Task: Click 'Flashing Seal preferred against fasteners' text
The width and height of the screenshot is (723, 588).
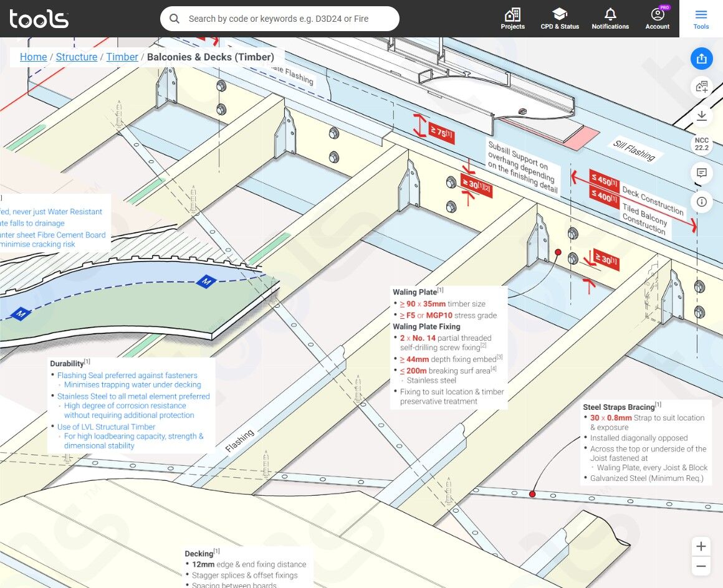Action: pos(127,375)
